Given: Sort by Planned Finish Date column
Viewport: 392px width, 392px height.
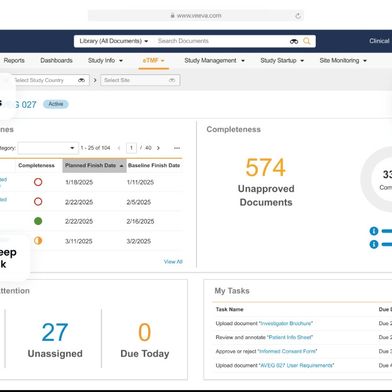Looking at the screenshot, I should [x=94, y=165].
